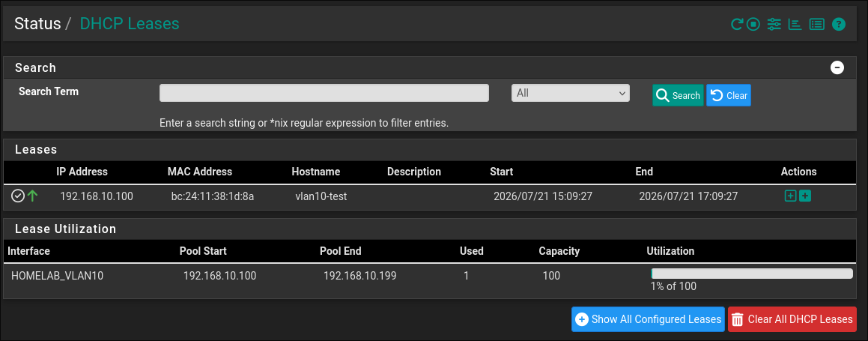Open the All search field dropdown
The width and height of the screenshot is (868, 341).
pos(570,93)
